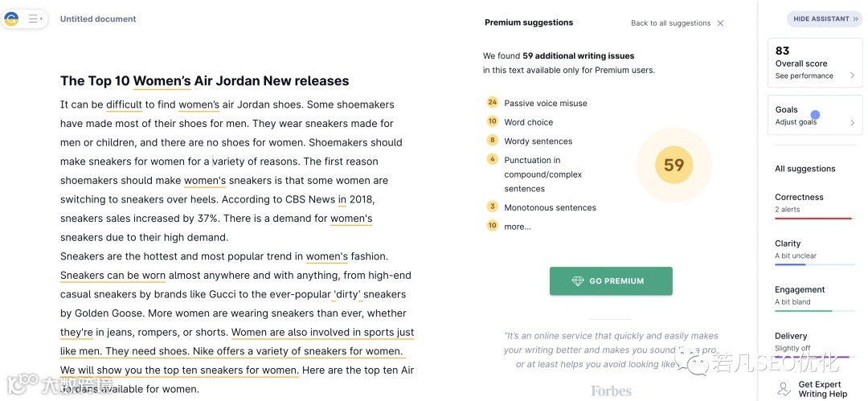Hide the assistant sidebar
Screen dimensions: 868x401
824,18
